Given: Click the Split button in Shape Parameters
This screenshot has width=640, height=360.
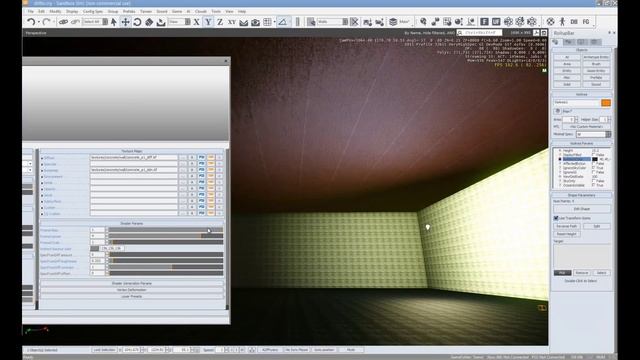Looking at the screenshot, I should (597, 226).
